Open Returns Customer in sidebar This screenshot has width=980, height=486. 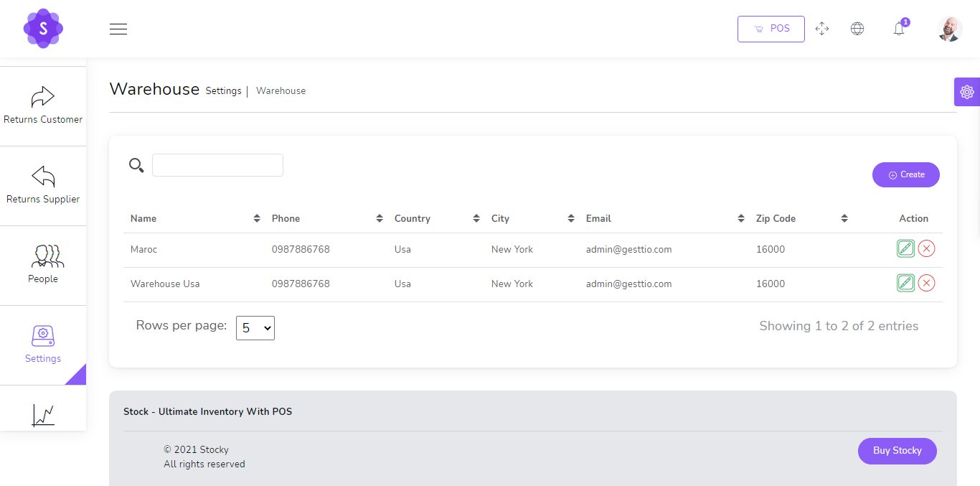[x=43, y=106]
